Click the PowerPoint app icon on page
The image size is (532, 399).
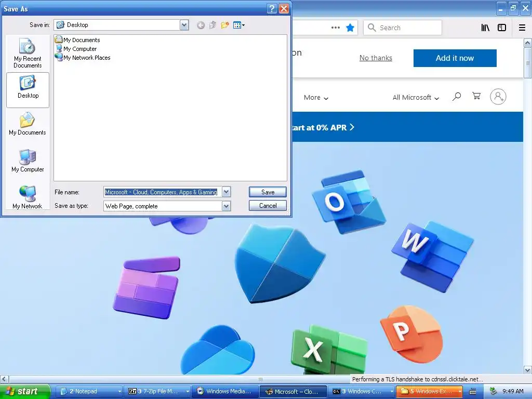pyautogui.click(x=411, y=334)
